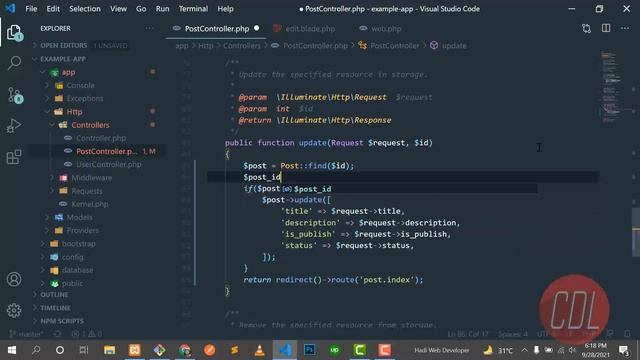The image size is (640, 360).
Task: Click the Spaces: 4 status bar entry
Action: (513, 334)
